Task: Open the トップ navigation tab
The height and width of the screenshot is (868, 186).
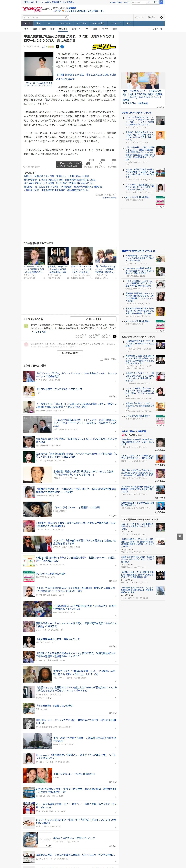Action: [x=27, y=24]
